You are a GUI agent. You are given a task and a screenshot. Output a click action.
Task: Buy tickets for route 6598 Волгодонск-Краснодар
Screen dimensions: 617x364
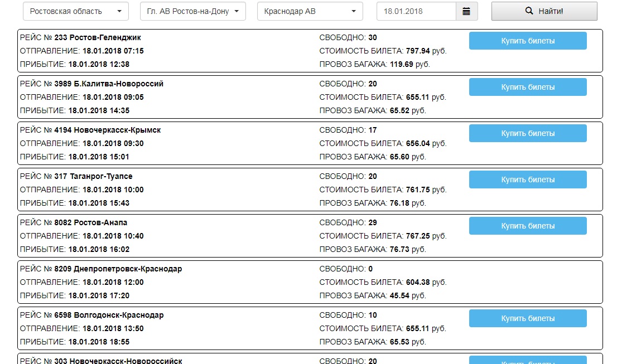coord(527,318)
